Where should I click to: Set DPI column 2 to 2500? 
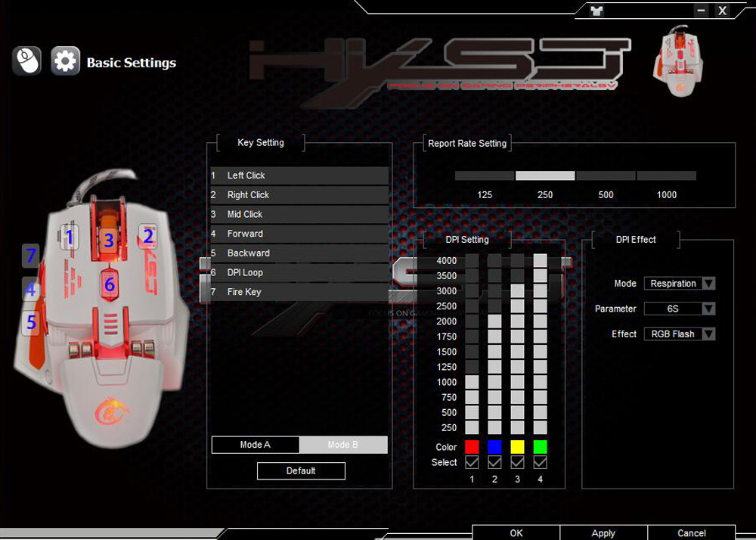click(494, 306)
